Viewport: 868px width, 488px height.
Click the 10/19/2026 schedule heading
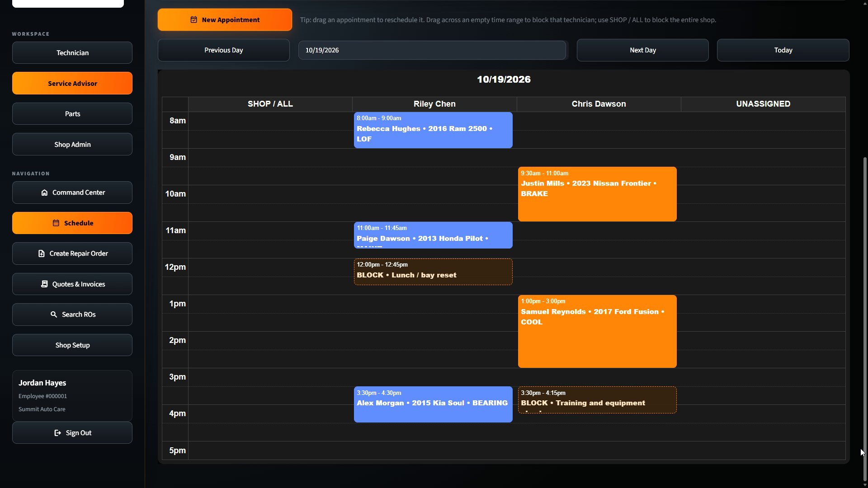504,80
